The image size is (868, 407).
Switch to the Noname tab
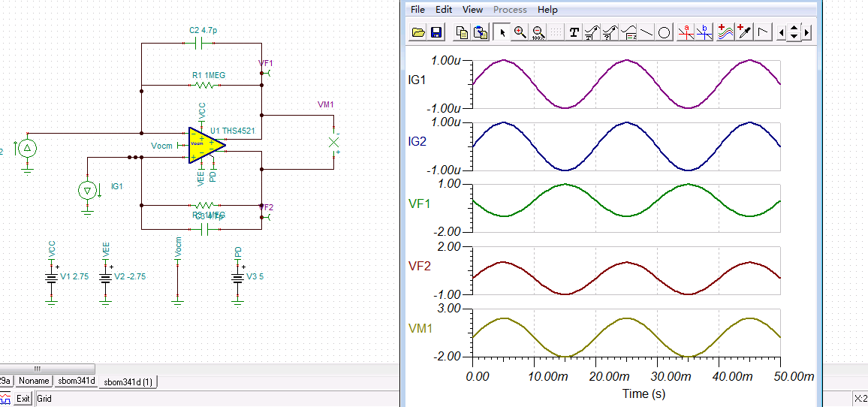click(x=34, y=381)
